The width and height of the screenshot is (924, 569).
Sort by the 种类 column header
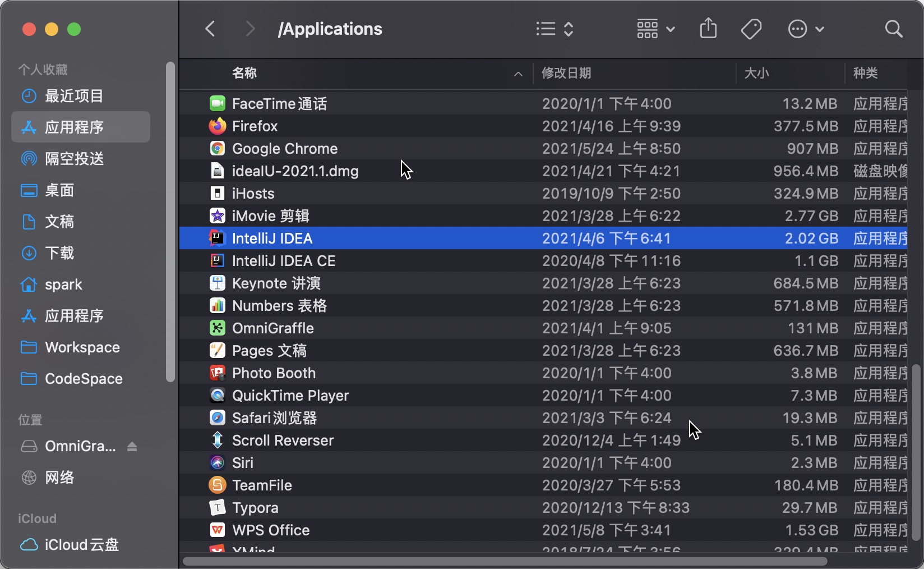(x=865, y=73)
